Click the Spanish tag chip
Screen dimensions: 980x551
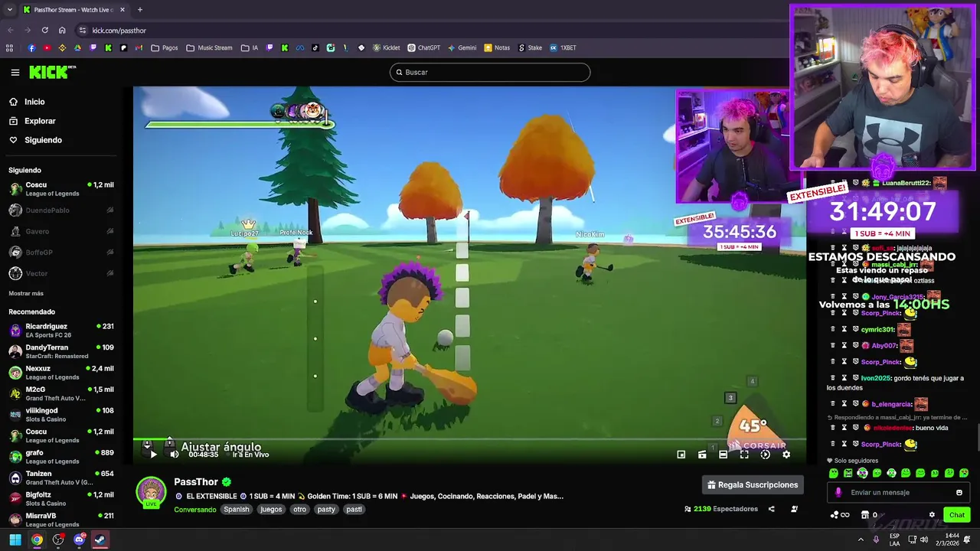[x=237, y=510]
